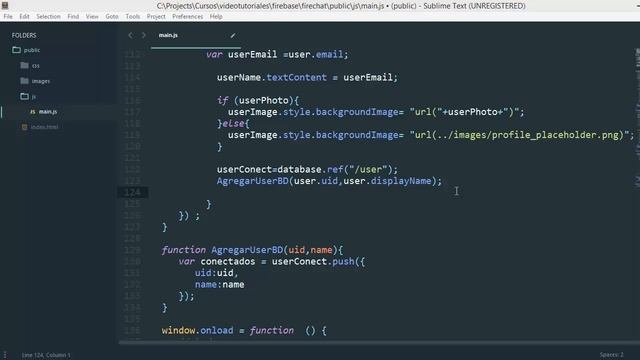Viewport: 640px width, 360px height.
Task: Click 'window.onload = function' line
Action: pos(244,330)
